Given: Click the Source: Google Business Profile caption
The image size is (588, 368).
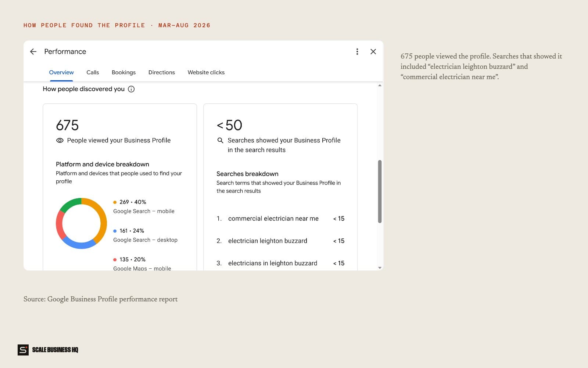Looking at the screenshot, I should pyautogui.click(x=100, y=299).
